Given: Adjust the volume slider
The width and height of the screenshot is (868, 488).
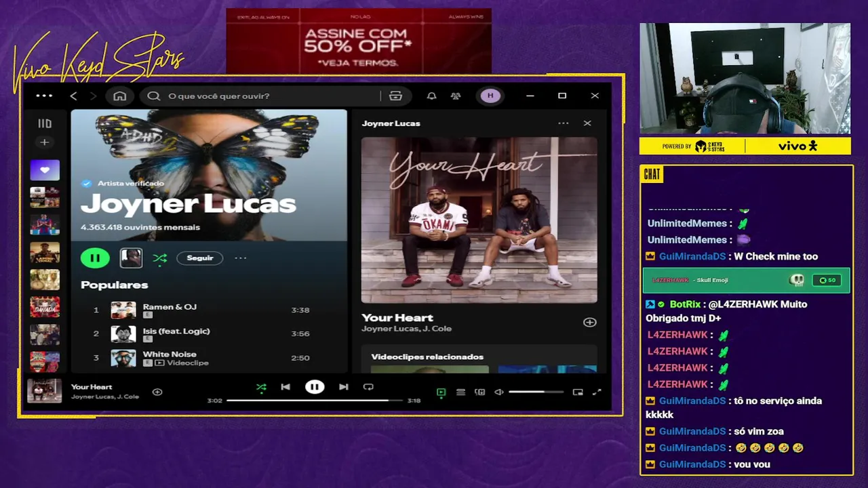Looking at the screenshot, I should (536, 392).
